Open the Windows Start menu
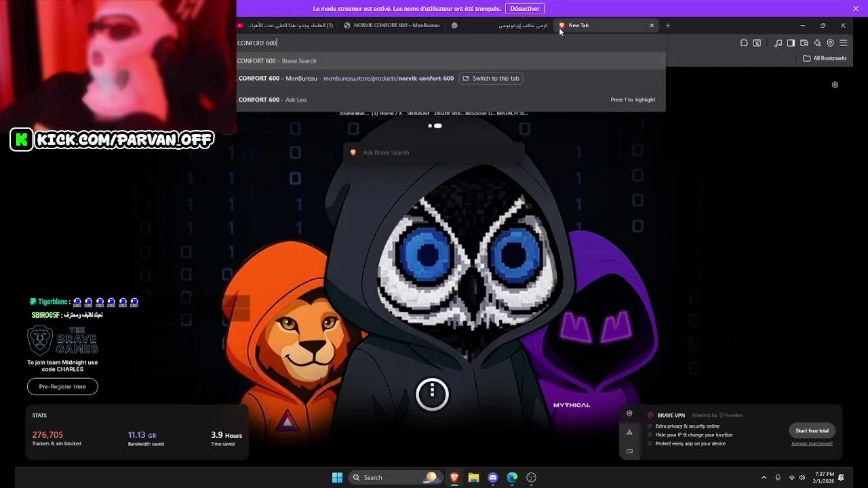Image resolution: width=868 pixels, height=488 pixels. (337, 477)
